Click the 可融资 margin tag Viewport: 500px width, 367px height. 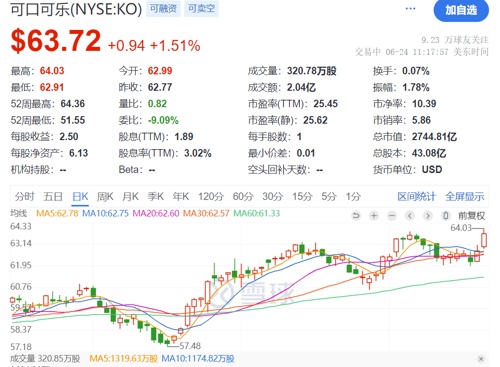(x=163, y=9)
